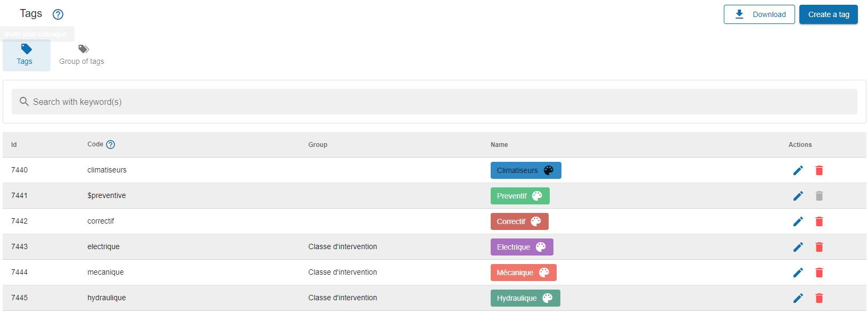
Task: Click the help icon next to Code header
Action: coord(111,144)
